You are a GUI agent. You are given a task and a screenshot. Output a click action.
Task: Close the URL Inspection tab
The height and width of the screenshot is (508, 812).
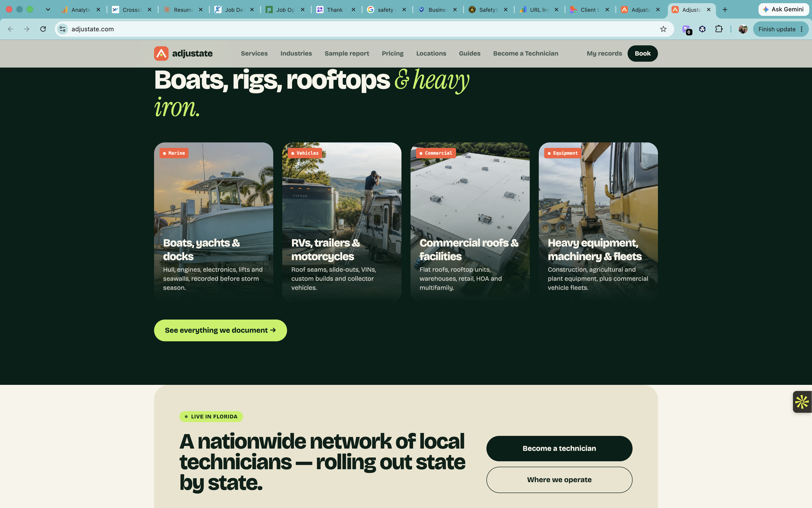coord(556,10)
